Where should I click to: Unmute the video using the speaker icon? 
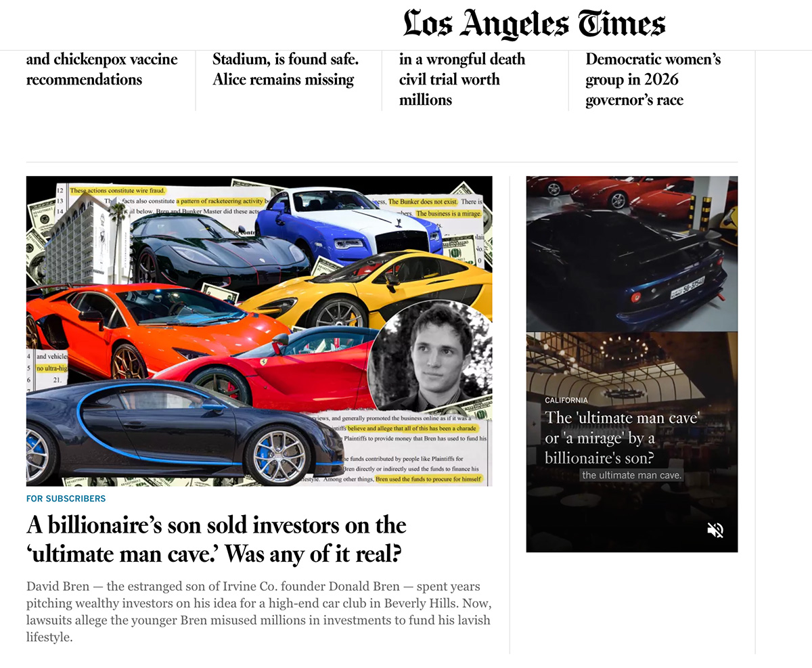(715, 530)
